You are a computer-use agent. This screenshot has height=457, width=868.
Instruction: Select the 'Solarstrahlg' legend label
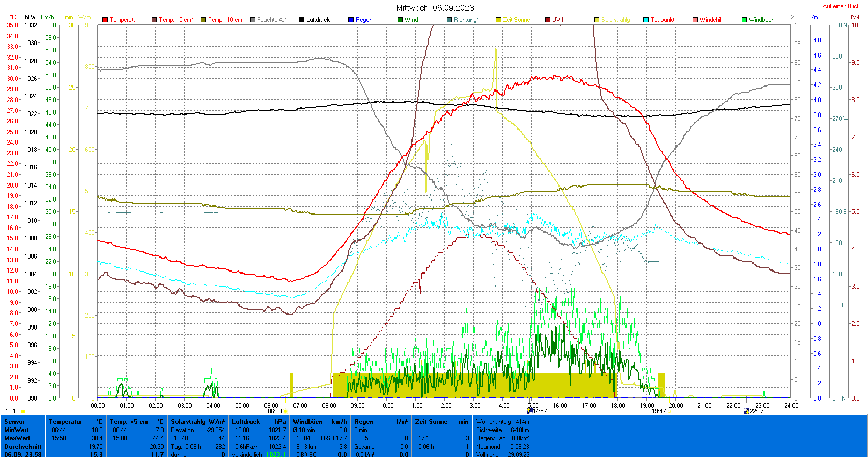coord(616,20)
